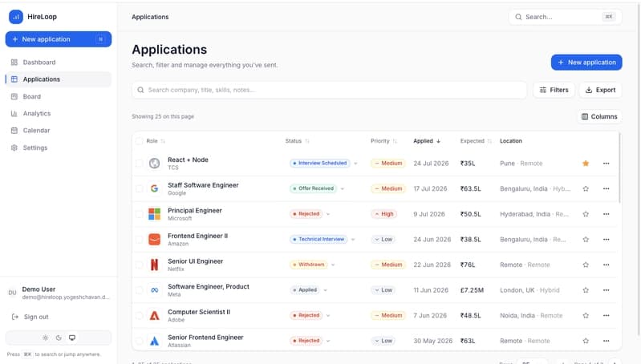Switch to light theme sun icon
This screenshot has width=641, height=364.
46,338
